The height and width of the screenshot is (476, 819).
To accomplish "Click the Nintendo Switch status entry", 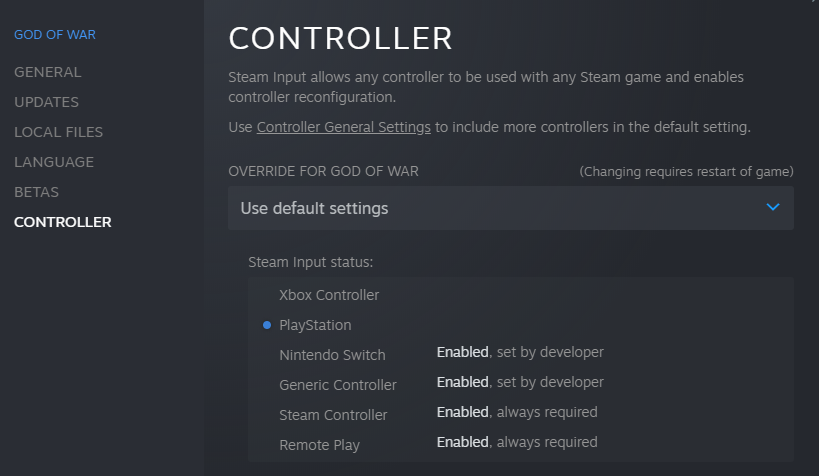I will pyautogui.click(x=332, y=355).
